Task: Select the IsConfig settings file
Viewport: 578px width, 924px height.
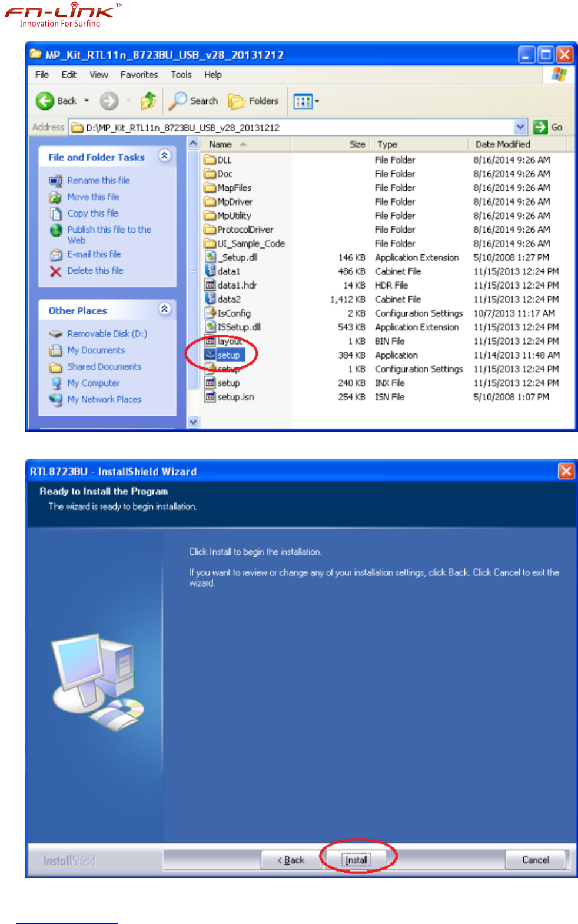Action: [228, 313]
